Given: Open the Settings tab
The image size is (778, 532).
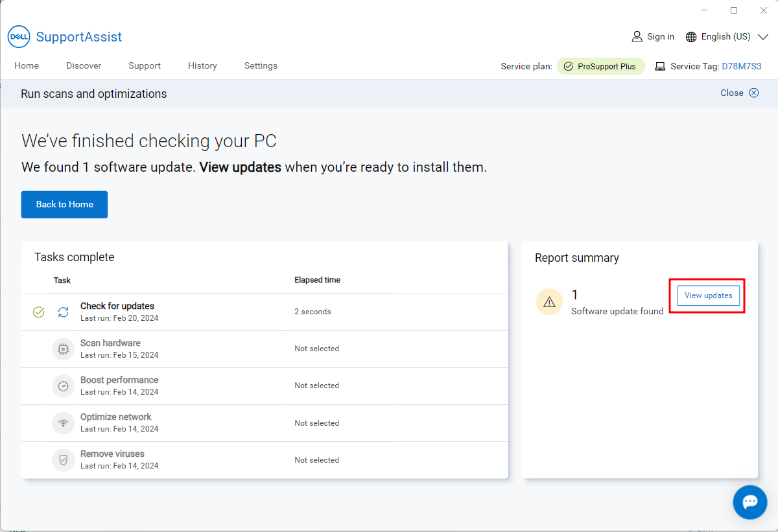Looking at the screenshot, I should click(261, 65).
